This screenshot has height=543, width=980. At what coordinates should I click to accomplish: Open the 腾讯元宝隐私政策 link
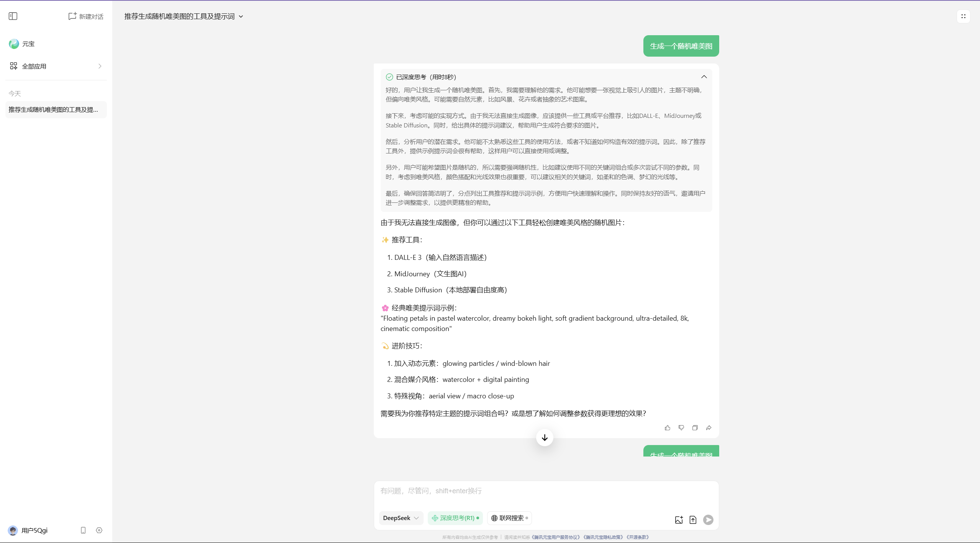pyautogui.click(x=603, y=537)
